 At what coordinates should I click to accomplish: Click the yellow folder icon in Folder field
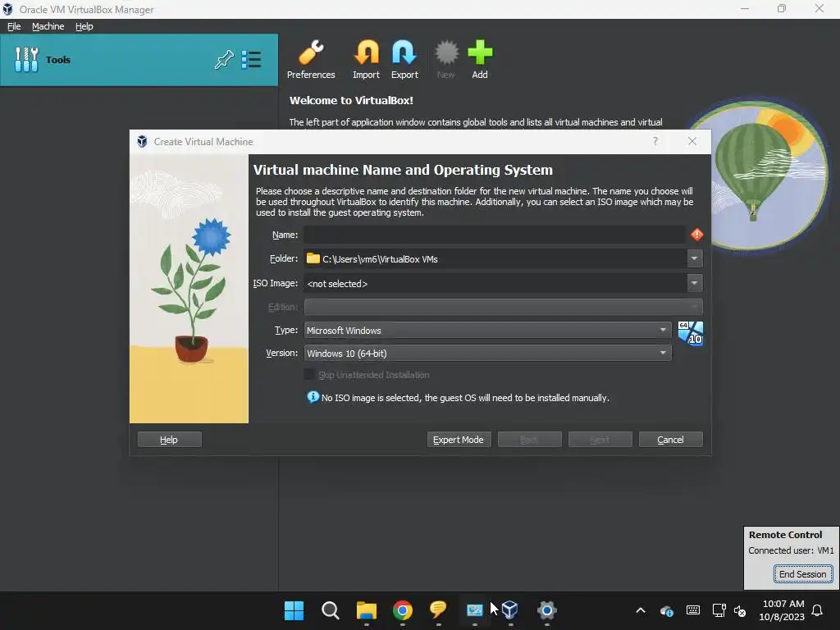point(313,258)
